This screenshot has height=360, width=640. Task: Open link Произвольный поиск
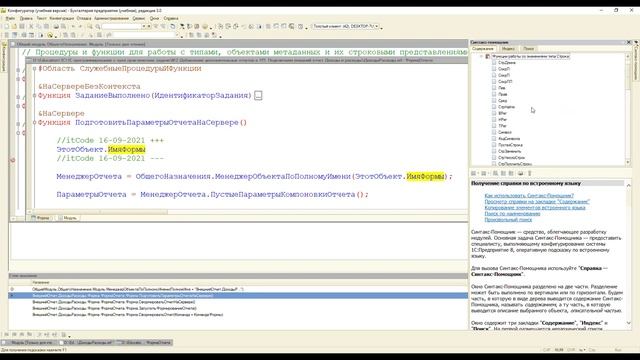point(508,220)
